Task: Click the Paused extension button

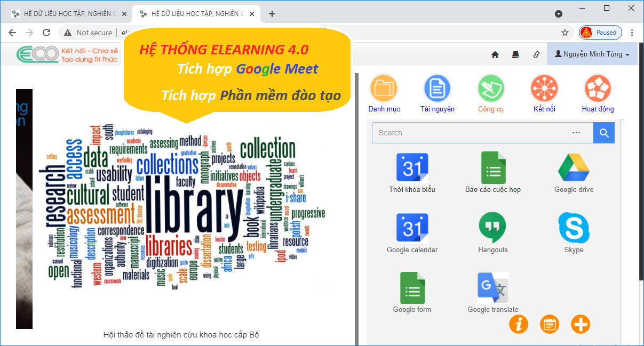Action: (x=600, y=33)
